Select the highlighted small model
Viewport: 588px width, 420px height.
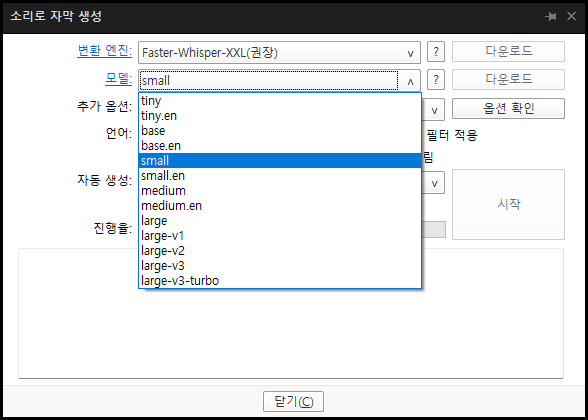[280, 160]
